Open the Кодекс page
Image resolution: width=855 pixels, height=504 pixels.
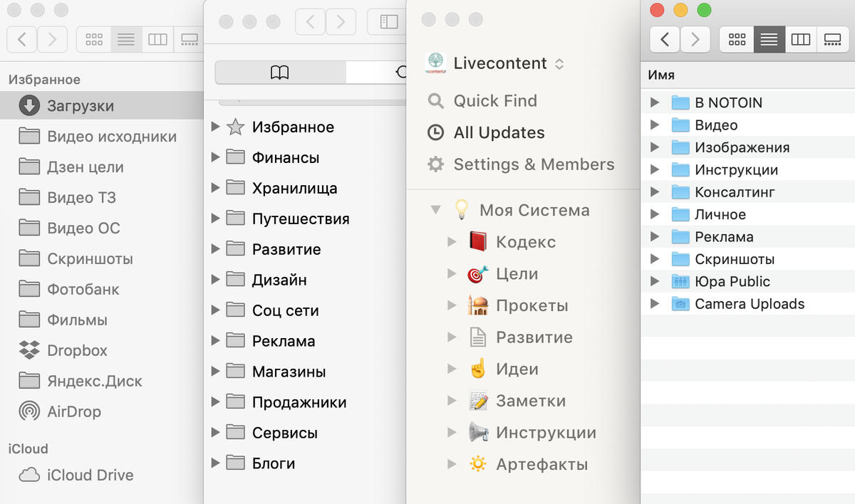coord(525,242)
